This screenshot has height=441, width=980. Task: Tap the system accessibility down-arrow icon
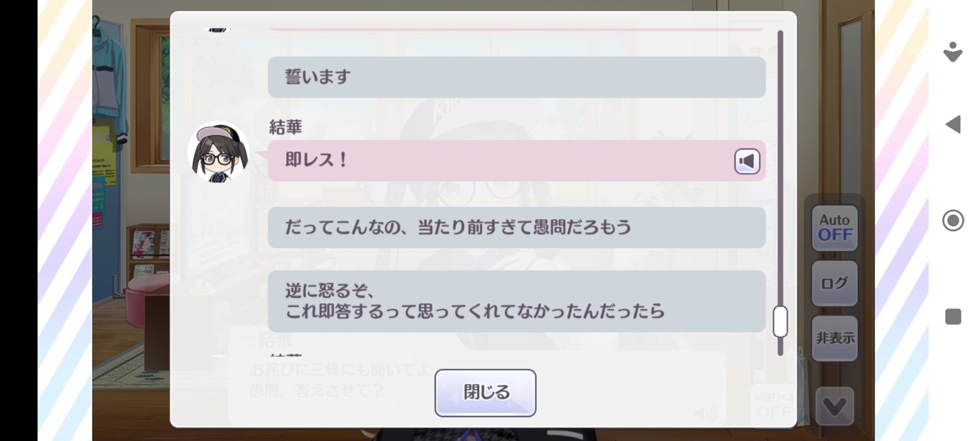[x=953, y=52]
